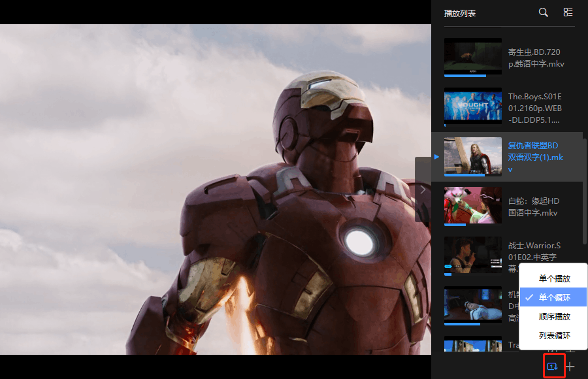Select the 单个播放 menu option
588x379 pixels.
tap(553, 278)
